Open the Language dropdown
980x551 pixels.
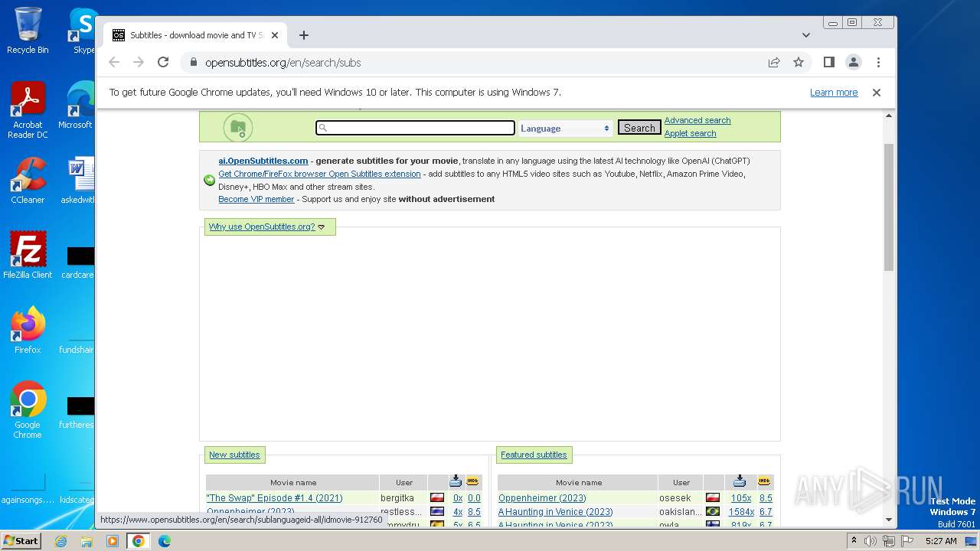tap(565, 129)
